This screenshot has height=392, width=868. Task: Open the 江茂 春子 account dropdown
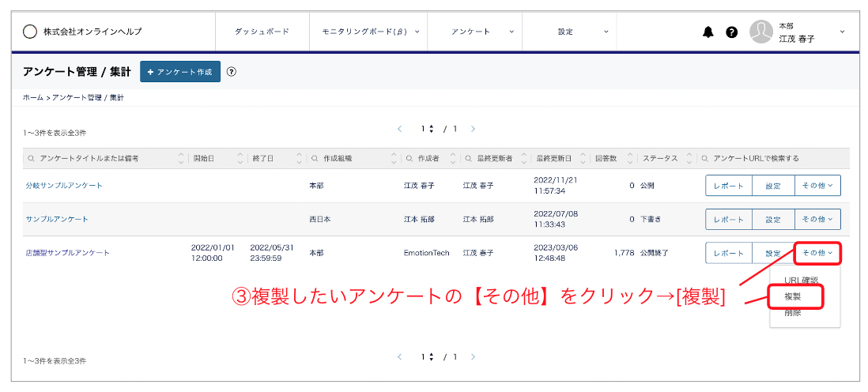(x=798, y=32)
